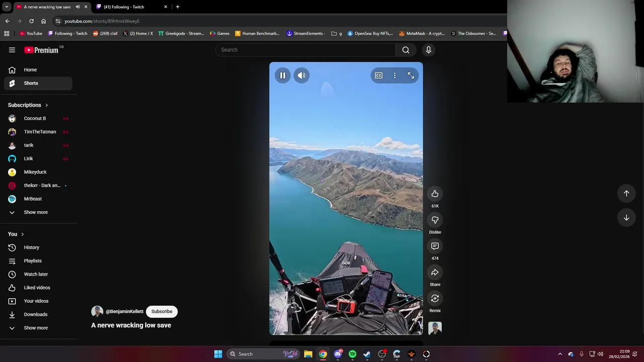Open Playlists in the sidebar
The height and width of the screenshot is (362, 644).
tap(38, 261)
